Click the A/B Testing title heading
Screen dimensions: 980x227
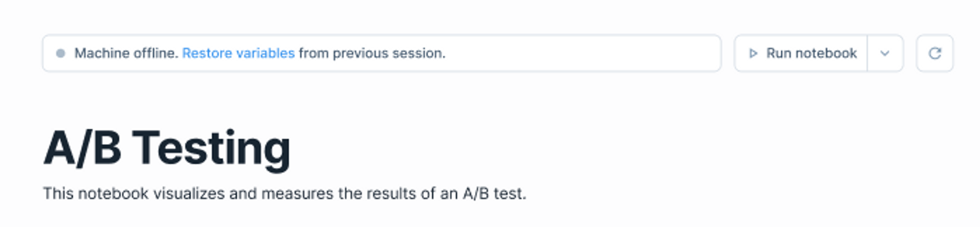(167, 148)
